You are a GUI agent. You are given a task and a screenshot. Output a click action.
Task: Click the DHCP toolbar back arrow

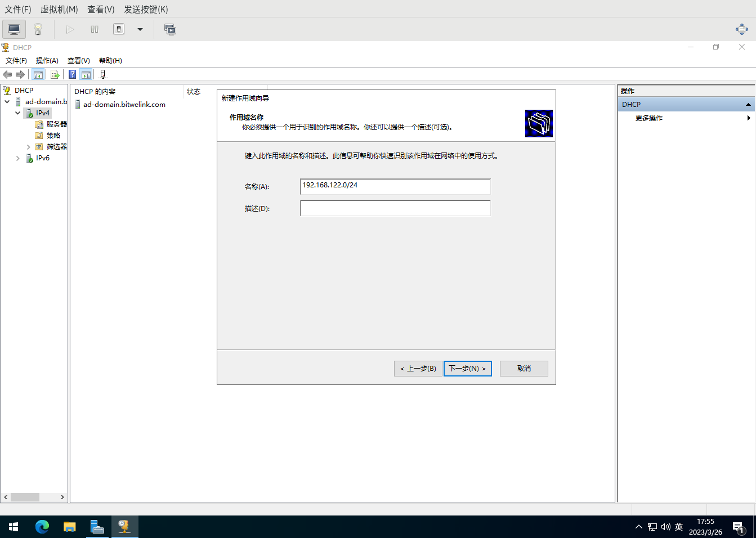coord(7,74)
